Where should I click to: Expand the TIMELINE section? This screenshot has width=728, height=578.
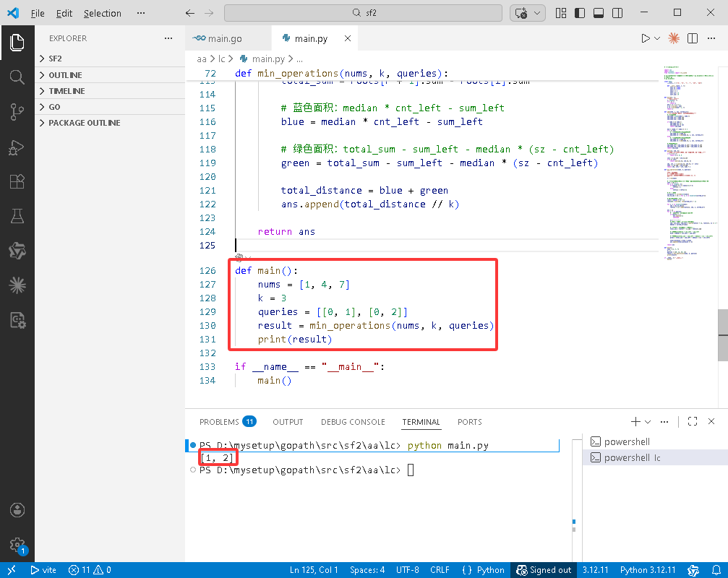pos(110,91)
